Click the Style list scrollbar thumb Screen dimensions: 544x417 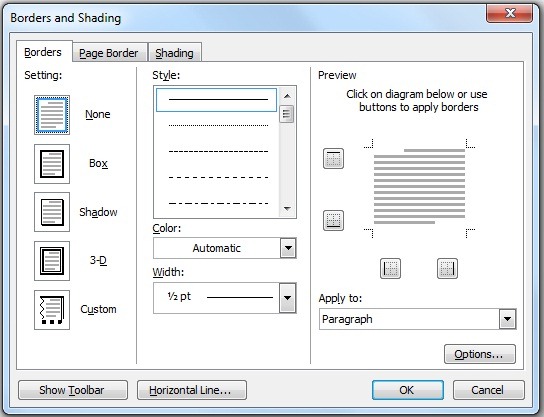click(x=287, y=114)
